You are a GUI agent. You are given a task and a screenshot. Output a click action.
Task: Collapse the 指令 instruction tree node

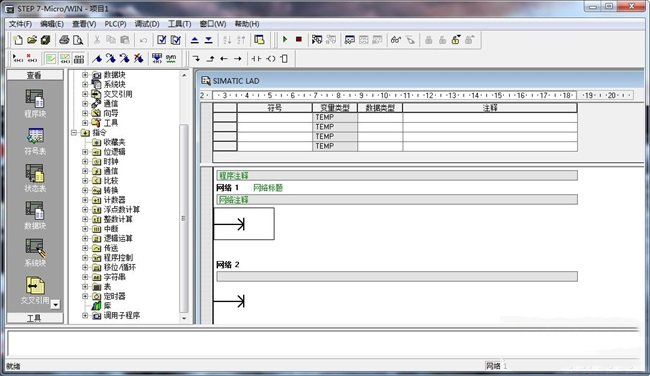(x=74, y=133)
